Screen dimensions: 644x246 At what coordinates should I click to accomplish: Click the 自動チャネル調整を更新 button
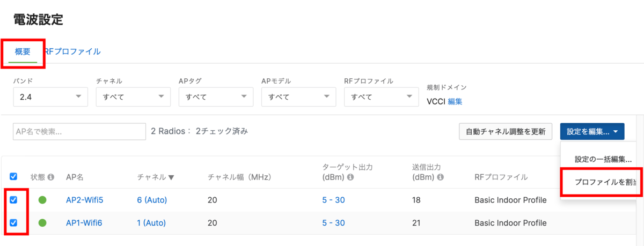505,131
